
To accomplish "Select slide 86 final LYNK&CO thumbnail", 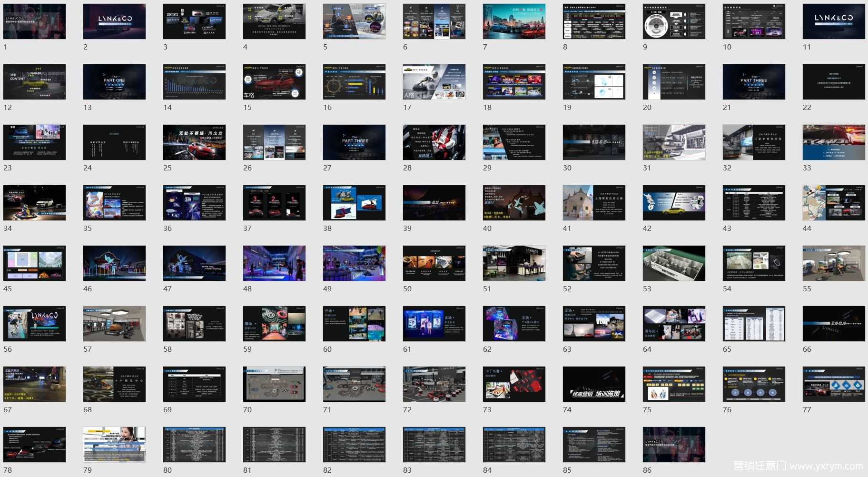I will [x=674, y=445].
